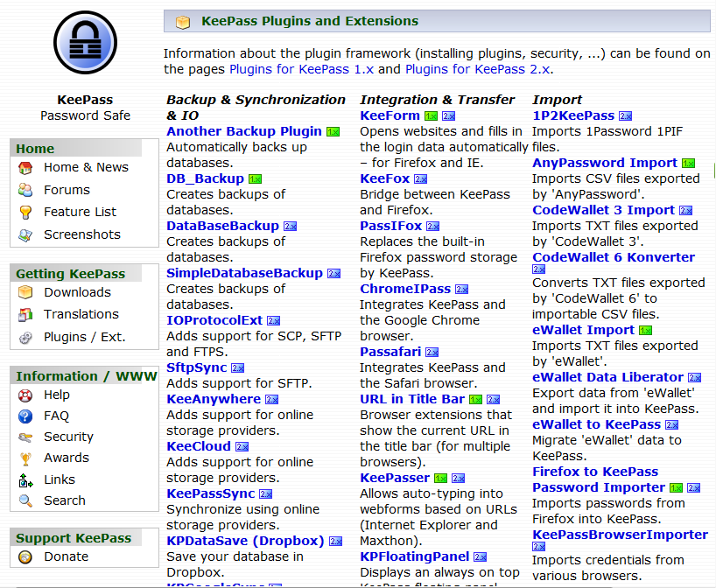716x588 pixels.
Task: Open the PassIFox plugin link
Action: (x=391, y=226)
